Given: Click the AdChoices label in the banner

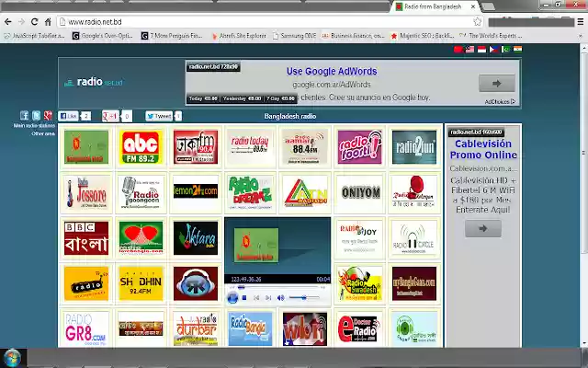Looking at the screenshot, I should point(500,101).
